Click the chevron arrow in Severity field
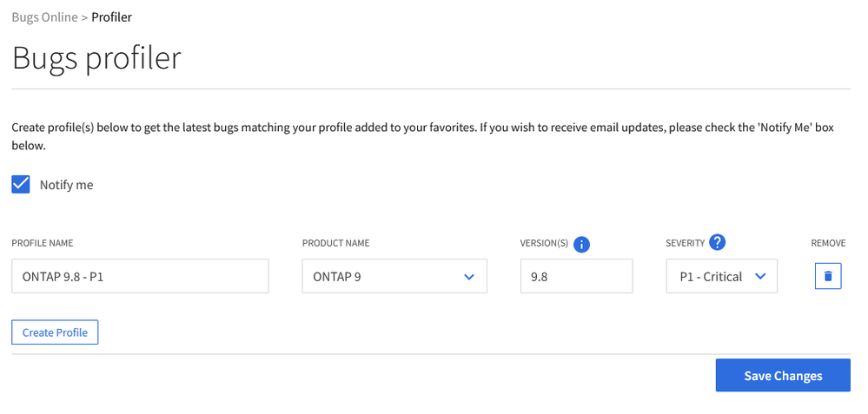Viewport: 868px width, 414px height. pos(760,276)
